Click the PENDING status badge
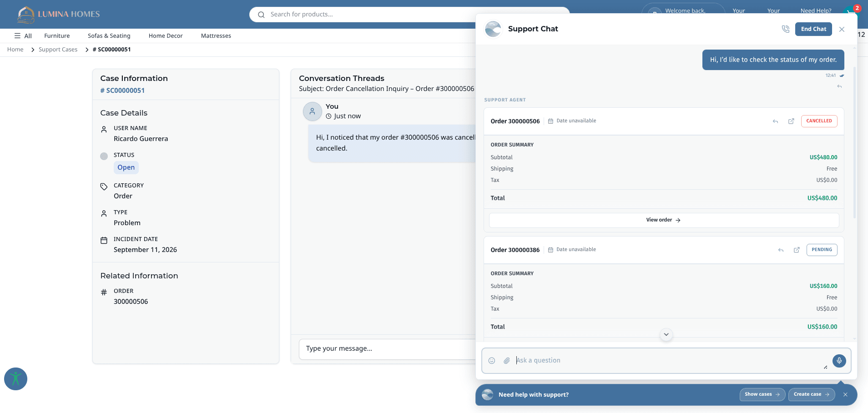868x413 pixels. coord(822,250)
